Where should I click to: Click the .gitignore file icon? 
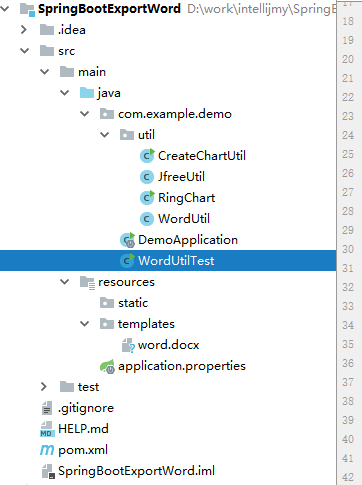click(47, 408)
